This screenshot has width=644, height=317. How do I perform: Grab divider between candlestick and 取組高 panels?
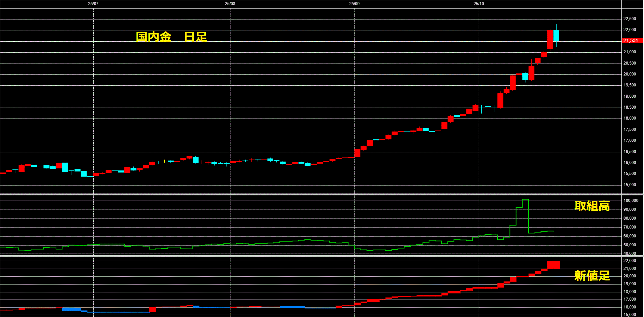321,194
